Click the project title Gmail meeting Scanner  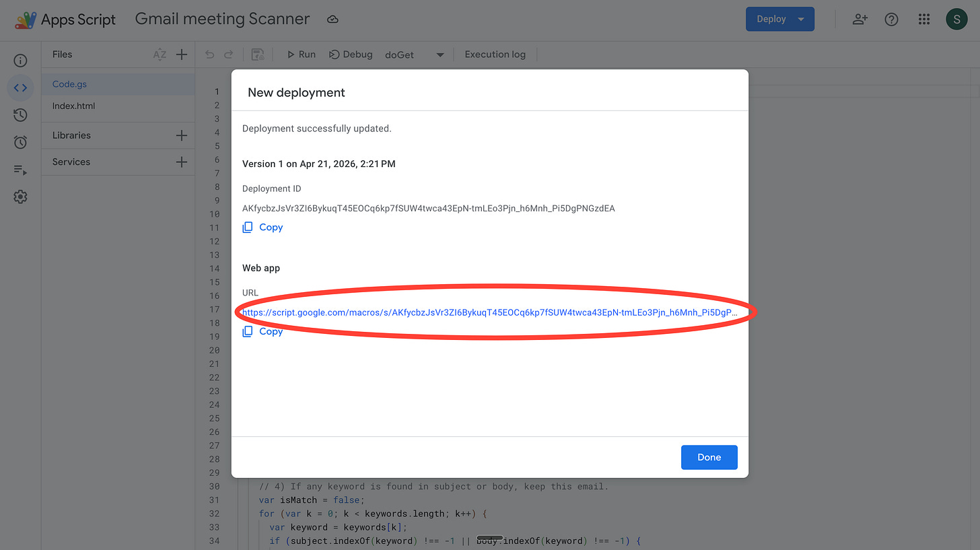coord(222,19)
